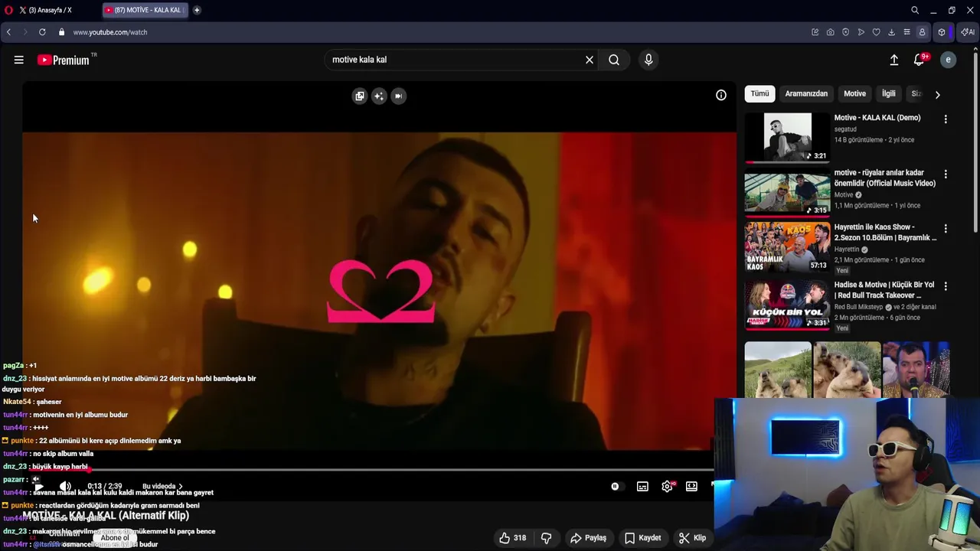Image resolution: width=980 pixels, height=551 pixels.
Task: Open Opera ad blocker shield icon
Action: pyautogui.click(x=845, y=32)
